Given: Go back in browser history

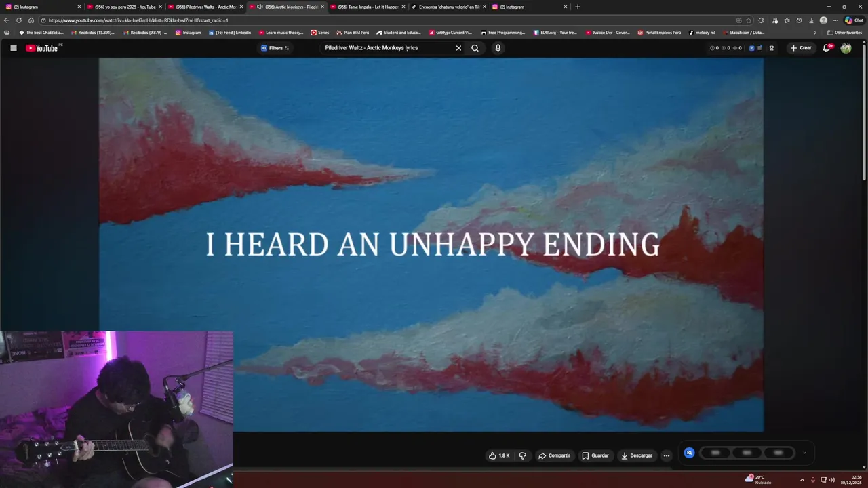Looking at the screenshot, I should click(7, 20).
